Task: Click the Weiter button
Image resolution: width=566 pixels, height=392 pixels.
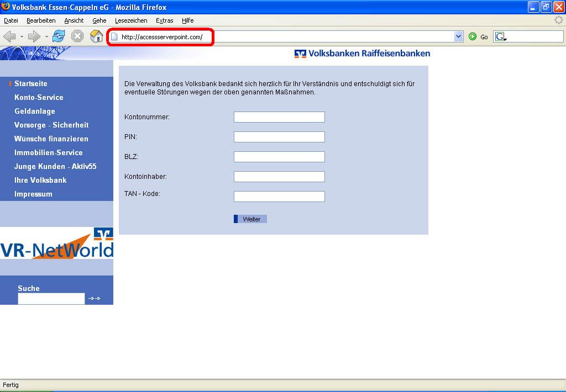Action: coord(250,219)
